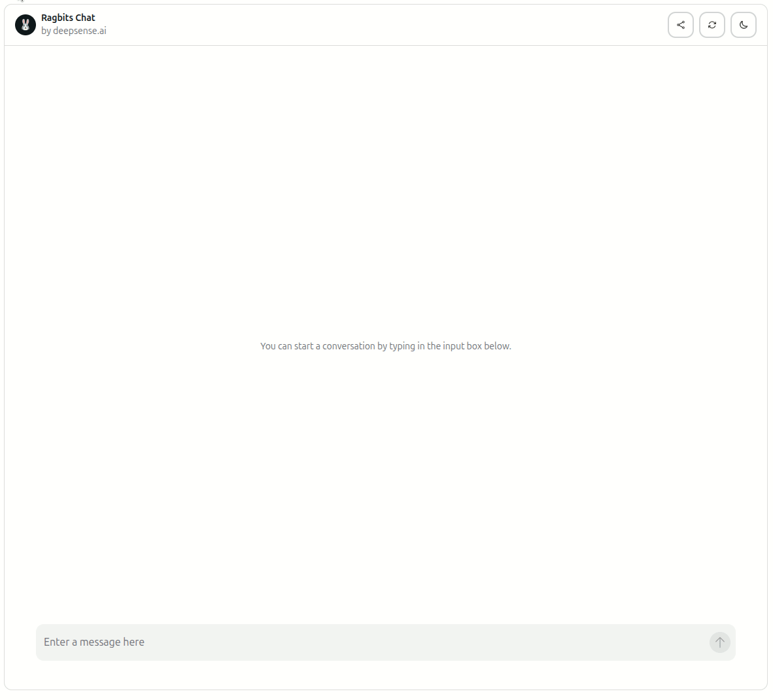Clear the conversation via the reload icon
This screenshot has width=773, height=700.
(712, 25)
